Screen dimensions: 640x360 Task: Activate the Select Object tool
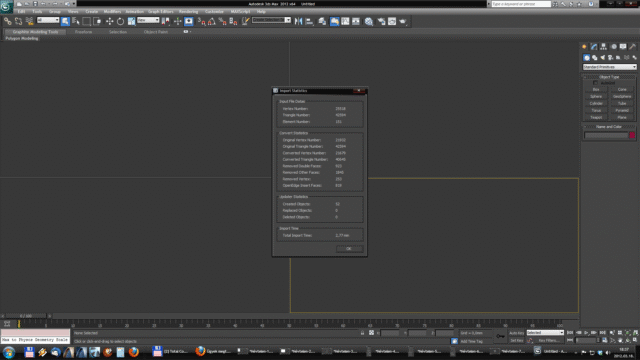pyautogui.click(x=65, y=21)
